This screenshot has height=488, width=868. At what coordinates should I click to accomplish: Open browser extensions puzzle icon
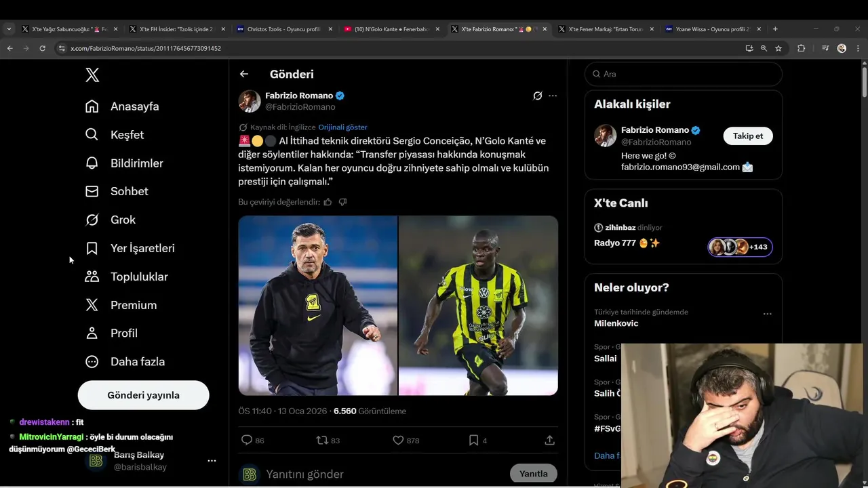(801, 48)
